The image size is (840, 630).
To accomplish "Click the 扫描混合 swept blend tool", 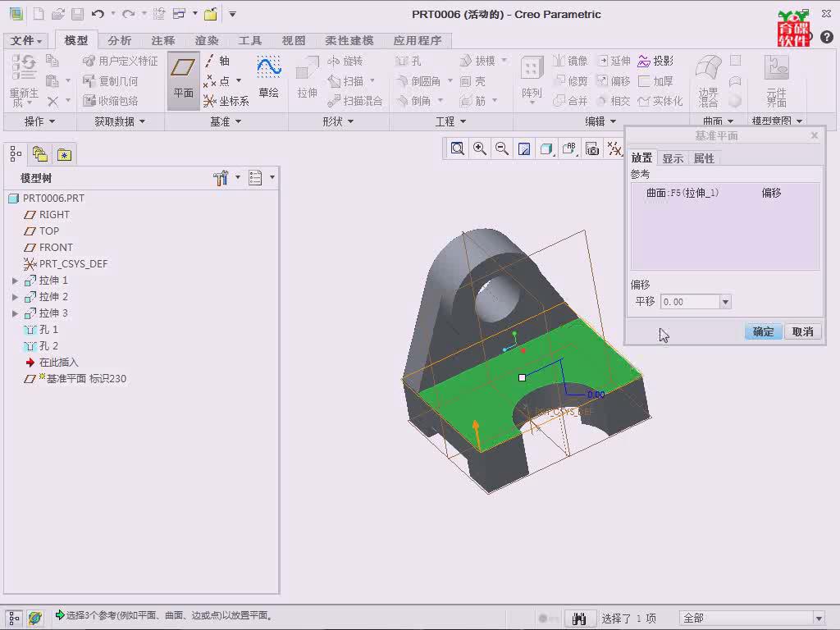I will click(355, 101).
